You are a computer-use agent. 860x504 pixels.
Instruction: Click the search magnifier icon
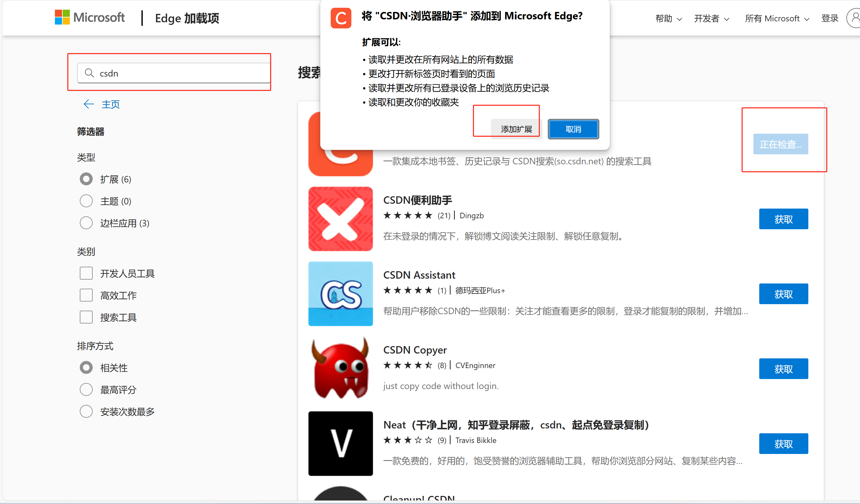coord(89,73)
